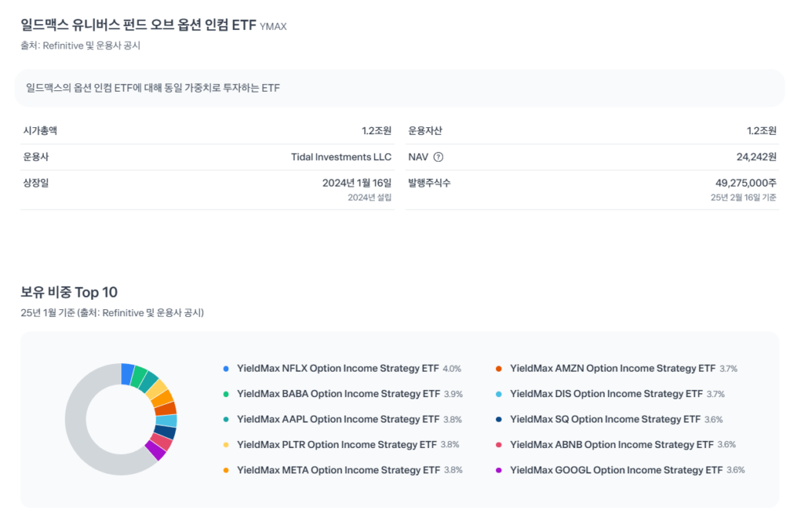Viewport: 790px width, 532px height.
Task: Click the YieldMax AMZN Option Income Strategy ETF label
Action: 613,369
